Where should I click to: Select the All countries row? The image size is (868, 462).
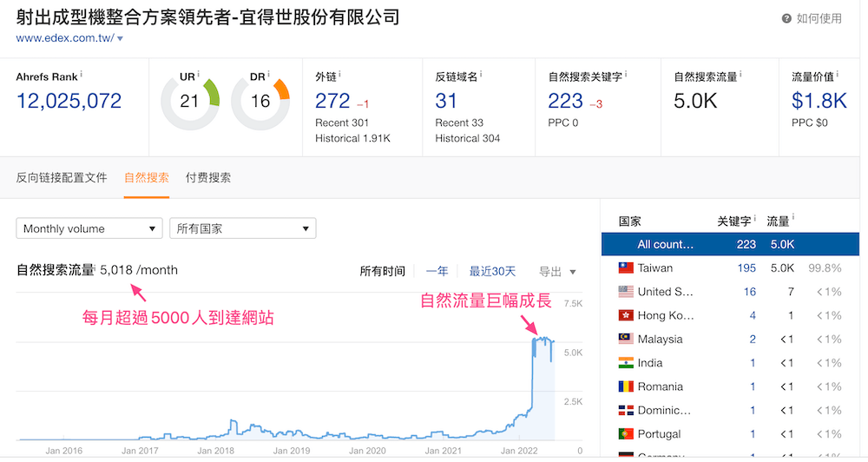coord(730,244)
